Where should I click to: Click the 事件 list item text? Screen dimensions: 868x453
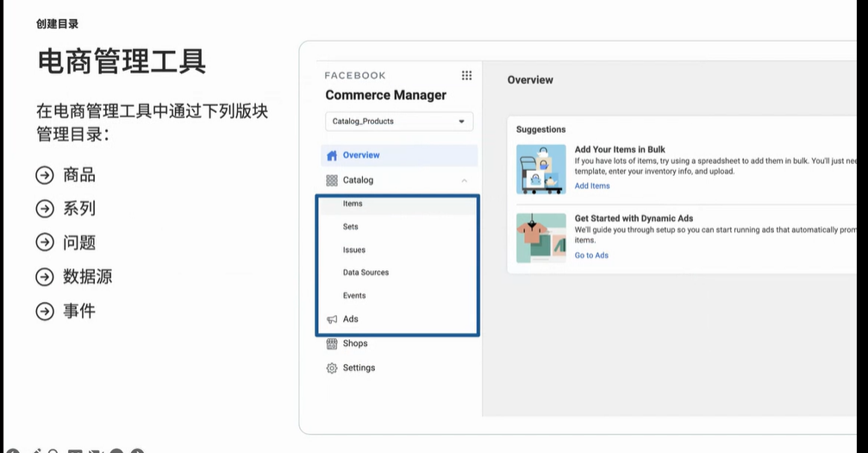(x=79, y=311)
